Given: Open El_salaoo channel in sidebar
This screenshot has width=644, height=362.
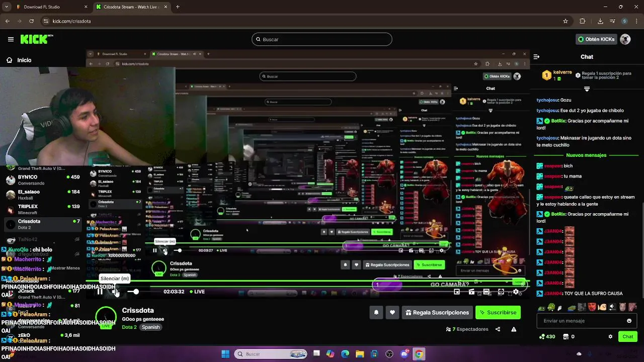Looking at the screenshot, I should [42, 195].
